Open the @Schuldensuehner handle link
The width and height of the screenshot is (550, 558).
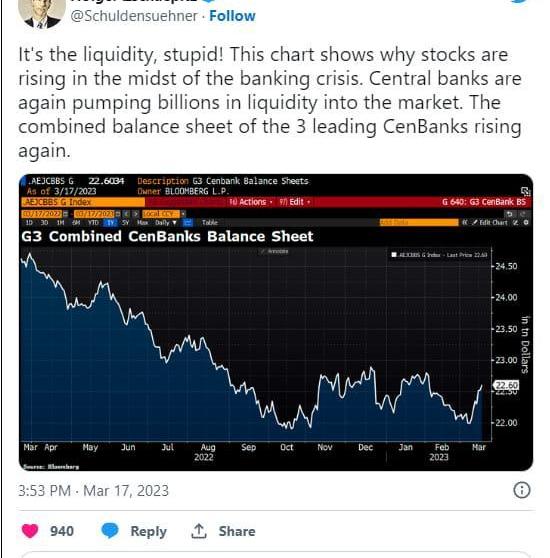tap(134, 16)
